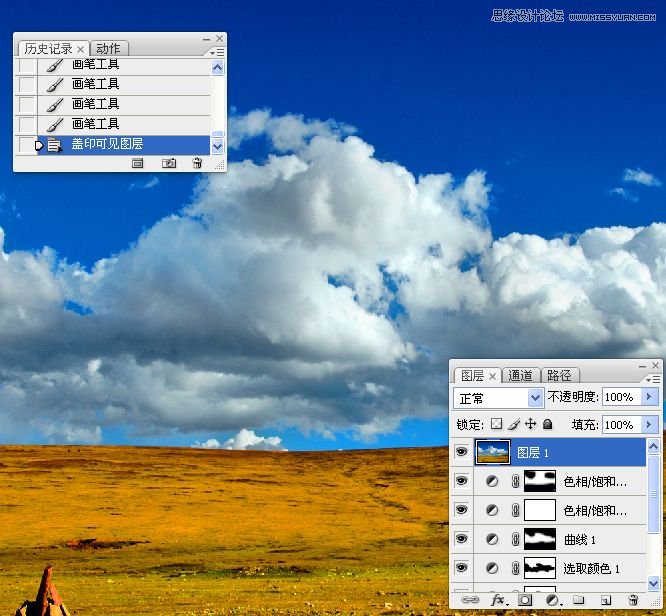Create a new layer icon
The height and width of the screenshot is (616, 666).
click(606, 600)
